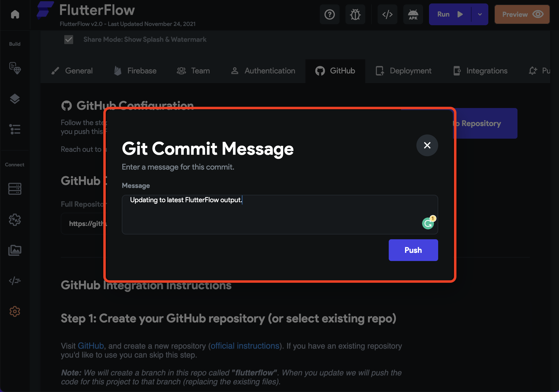Open the bug report icon

point(355,14)
